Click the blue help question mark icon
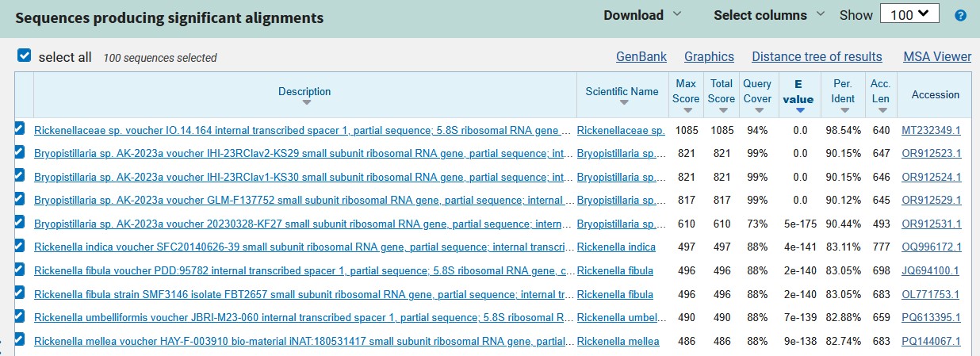Image resolution: width=980 pixels, height=356 pixels. (x=961, y=15)
